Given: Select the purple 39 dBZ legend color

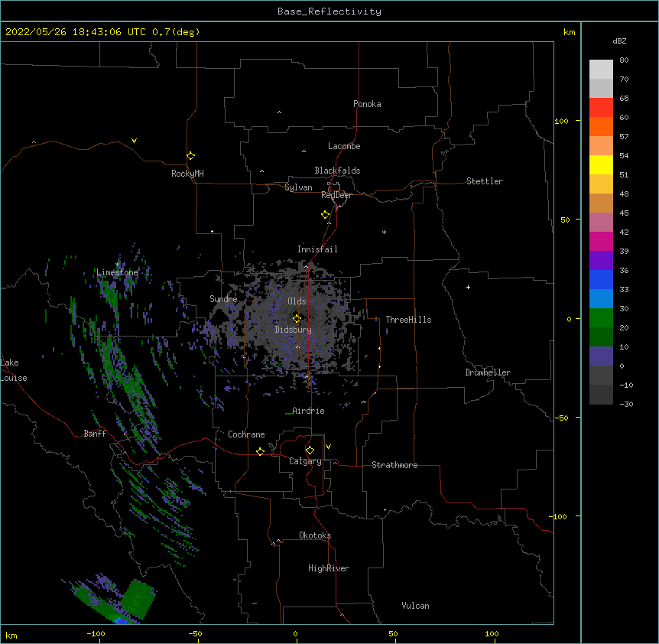Looking at the screenshot, I should tap(601, 261).
